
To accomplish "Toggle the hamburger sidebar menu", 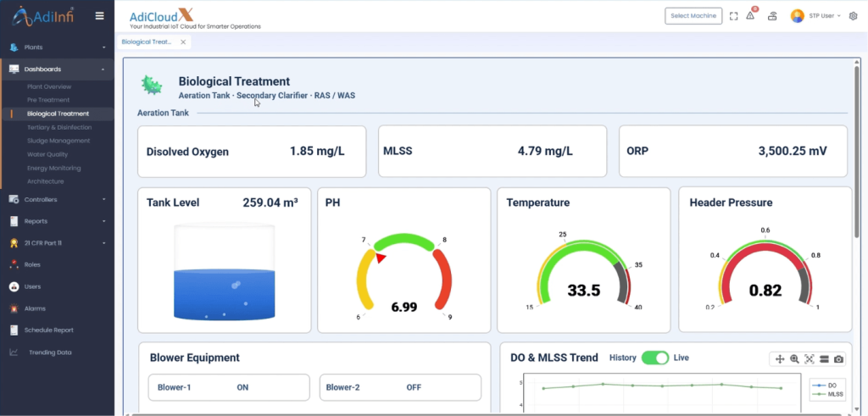I will [100, 16].
